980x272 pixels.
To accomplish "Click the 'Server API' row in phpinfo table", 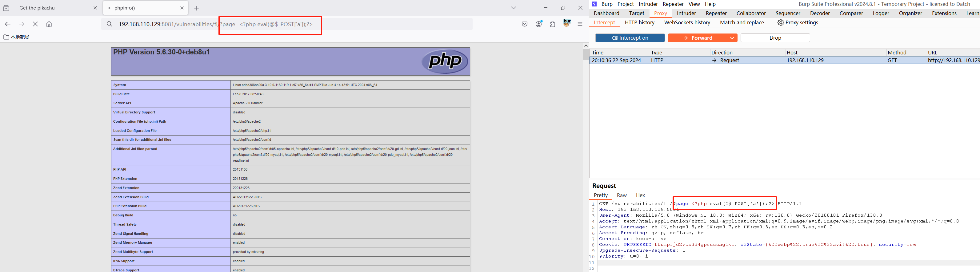I will (290, 103).
